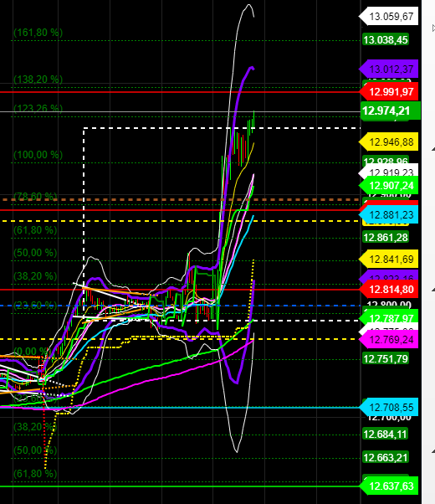Click the 12.663,21 price label
The height and width of the screenshot is (504, 435).
tap(385, 457)
